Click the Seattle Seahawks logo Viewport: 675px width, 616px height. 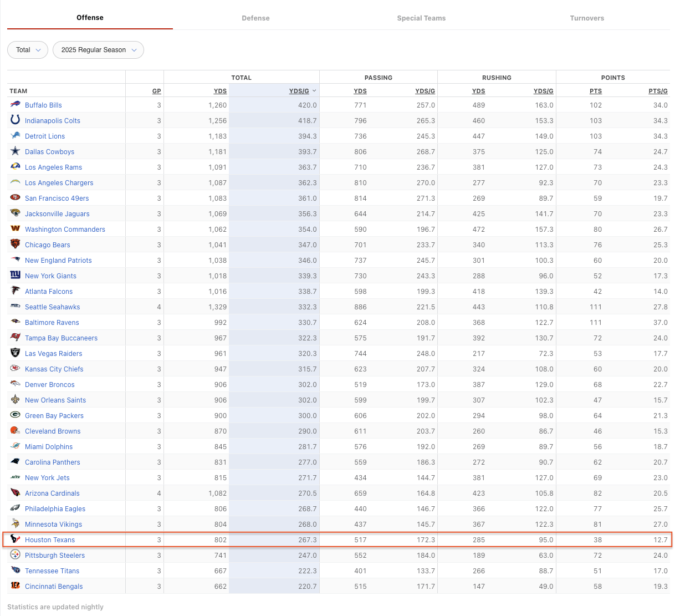pyautogui.click(x=16, y=307)
